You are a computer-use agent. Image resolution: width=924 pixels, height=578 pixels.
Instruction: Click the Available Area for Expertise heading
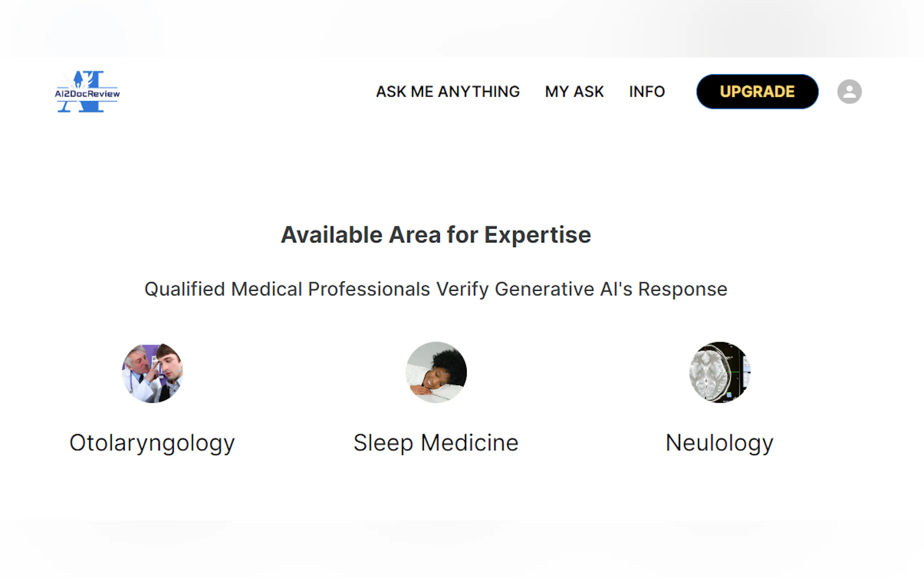point(436,234)
